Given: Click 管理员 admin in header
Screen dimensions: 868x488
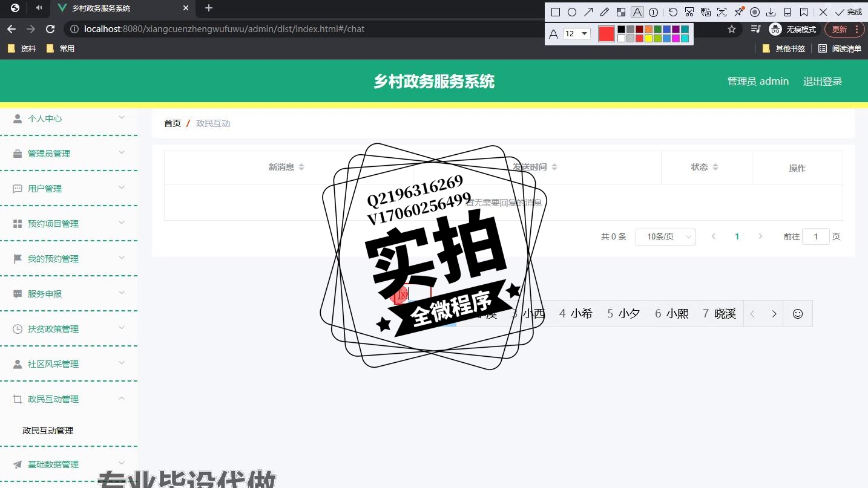Looking at the screenshot, I should click(758, 81).
